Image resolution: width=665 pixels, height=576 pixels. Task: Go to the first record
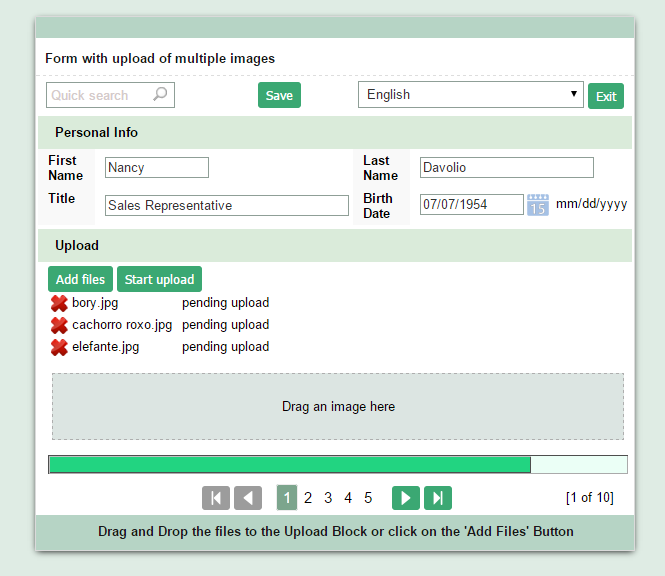216,498
